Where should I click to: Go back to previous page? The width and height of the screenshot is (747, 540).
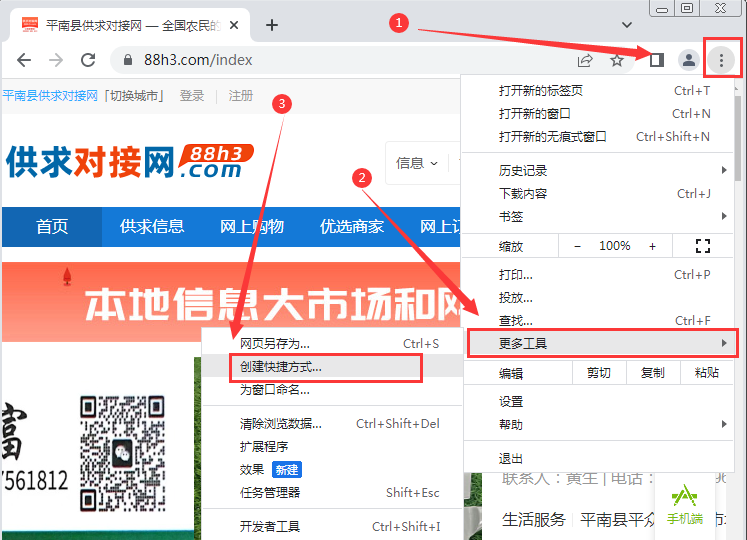24,60
